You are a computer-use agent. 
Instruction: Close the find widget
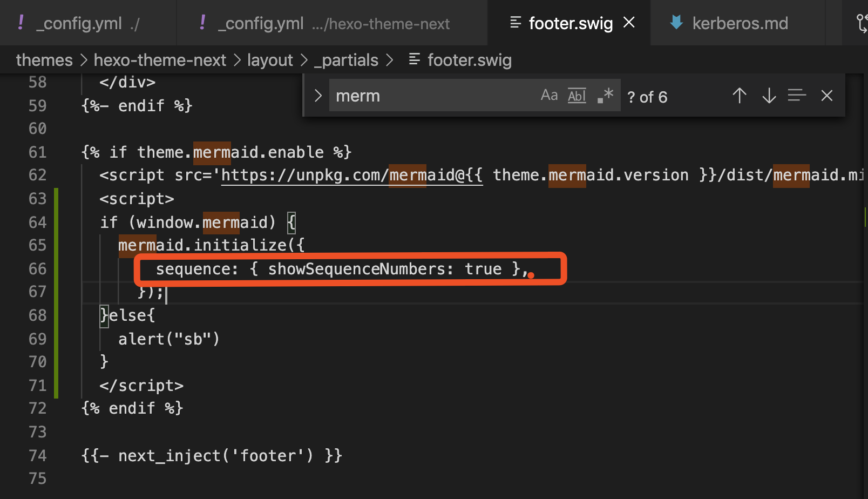pos(826,96)
